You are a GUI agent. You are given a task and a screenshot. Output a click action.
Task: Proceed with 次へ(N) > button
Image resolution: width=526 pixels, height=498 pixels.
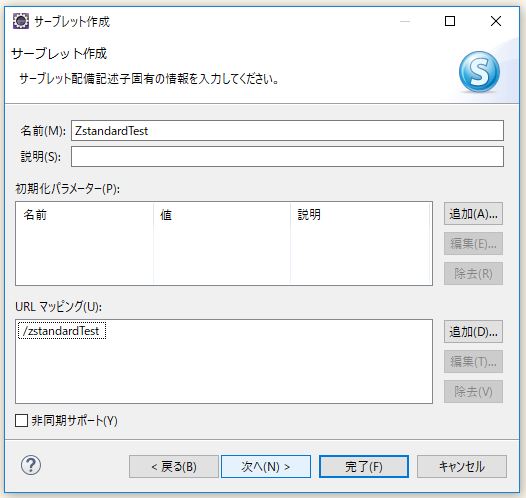tap(266, 466)
